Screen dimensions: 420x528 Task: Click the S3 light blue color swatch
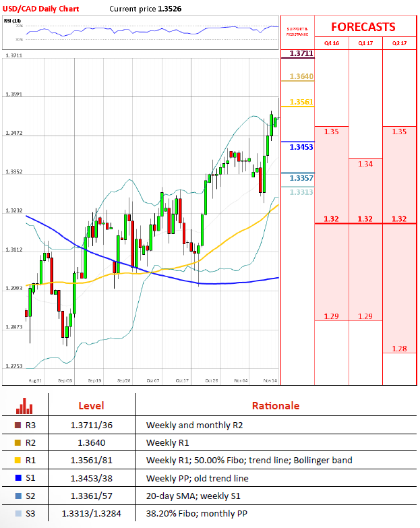point(18,514)
